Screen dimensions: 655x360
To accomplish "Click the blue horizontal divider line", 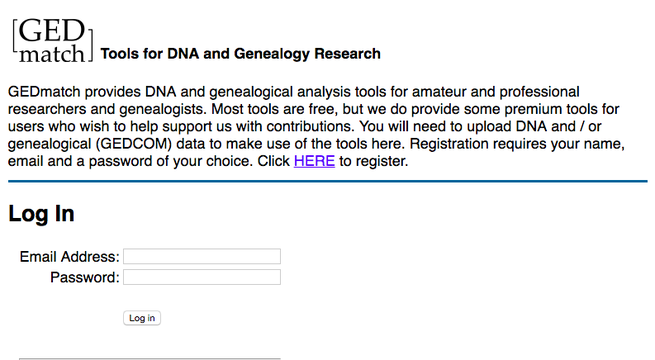I will 328,182.
